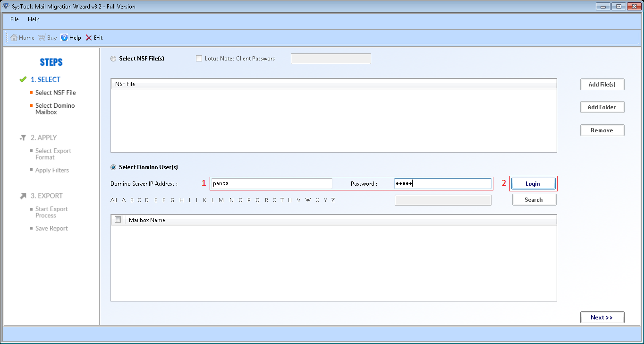Screen dimensions: 644x344
Task: Focus the Password input field
Action: (x=443, y=183)
